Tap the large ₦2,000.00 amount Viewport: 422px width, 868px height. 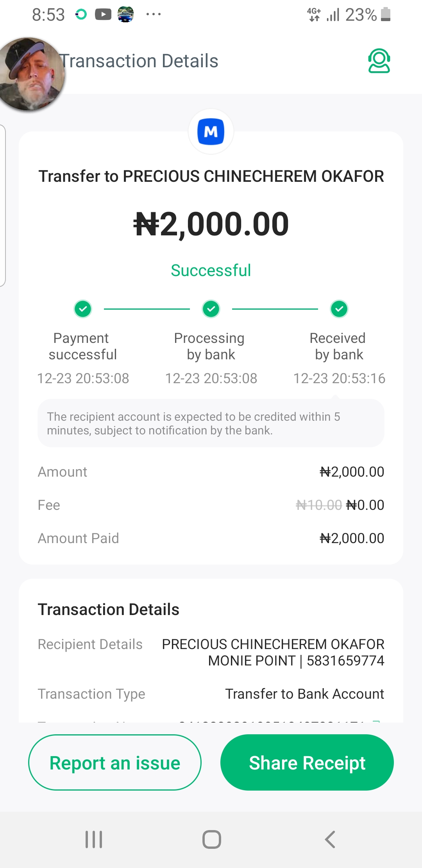tap(211, 224)
